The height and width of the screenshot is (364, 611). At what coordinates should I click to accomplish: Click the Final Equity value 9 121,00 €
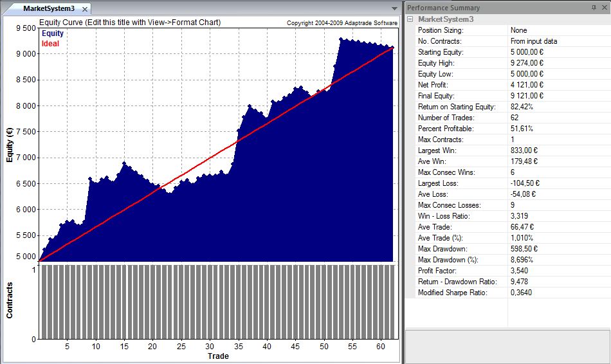[x=527, y=95]
